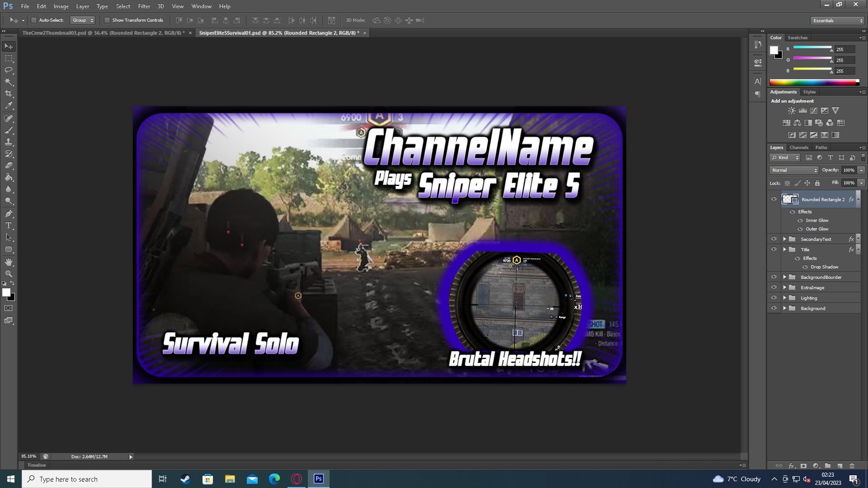Switch to the Swatches tab
The width and height of the screenshot is (868, 488).
coord(797,38)
